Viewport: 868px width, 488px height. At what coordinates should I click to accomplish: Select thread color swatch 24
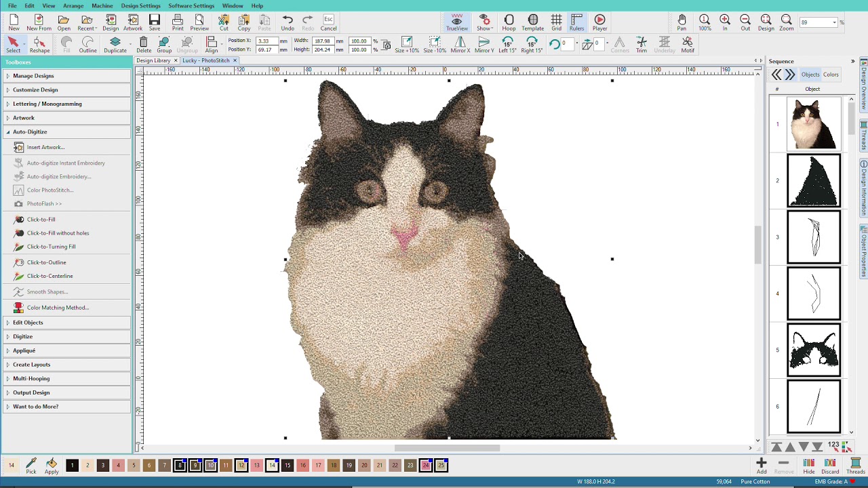pyautogui.click(x=425, y=465)
